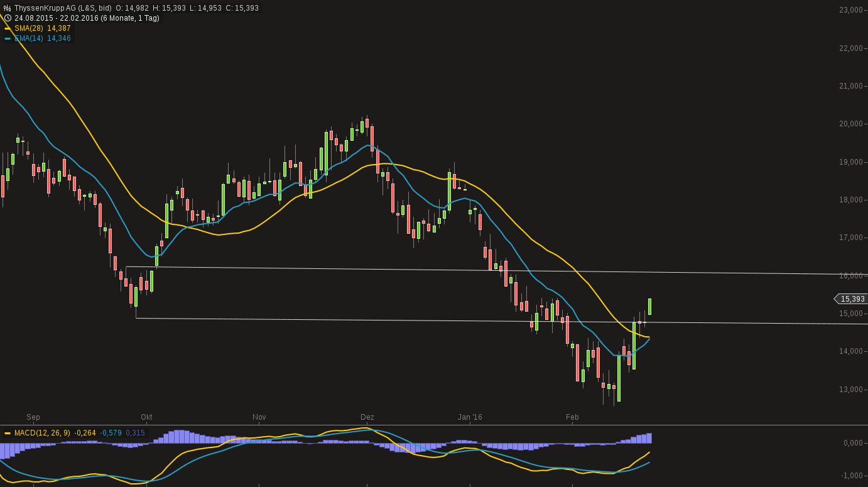The height and width of the screenshot is (487, 868).
Task: Click the Jan '16 label on time axis
Action: 470,417
